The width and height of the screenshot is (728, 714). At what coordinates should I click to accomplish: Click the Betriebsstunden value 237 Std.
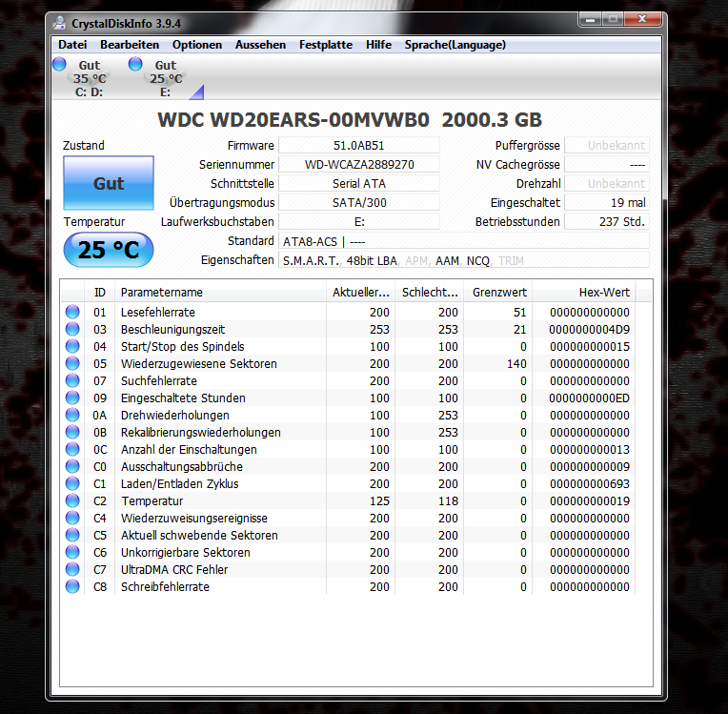click(x=607, y=221)
